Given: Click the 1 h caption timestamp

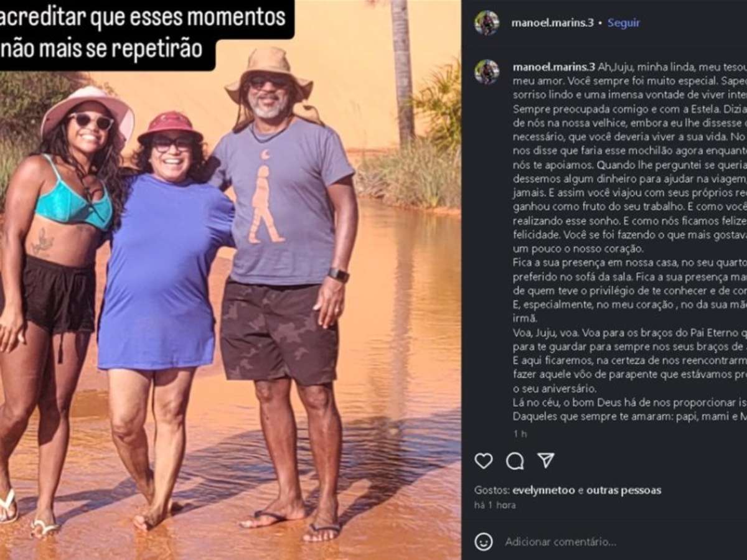Looking at the screenshot, I should click(520, 434).
